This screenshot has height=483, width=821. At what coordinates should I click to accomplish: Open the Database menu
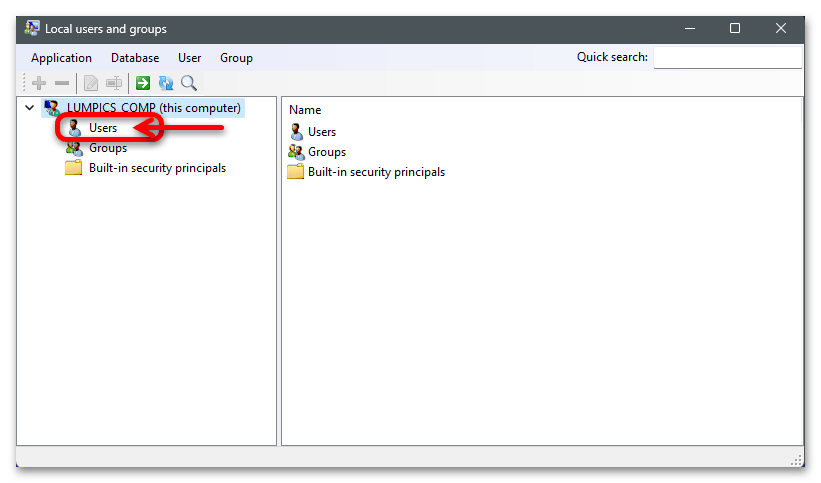135,58
